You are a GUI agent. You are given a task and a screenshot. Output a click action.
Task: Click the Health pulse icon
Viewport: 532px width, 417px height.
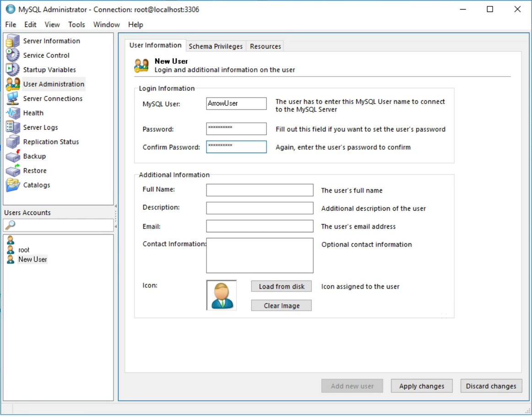pyautogui.click(x=12, y=113)
